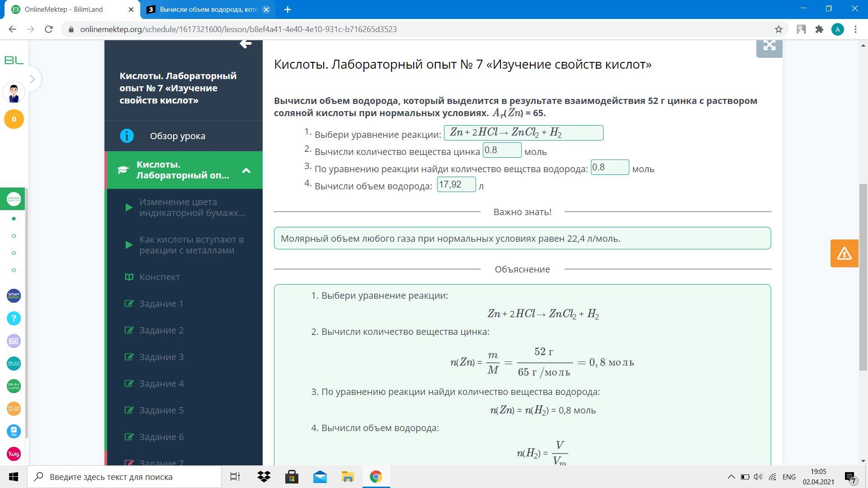
Task: Click the orange points badge showing 0
Action: point(14,119)
